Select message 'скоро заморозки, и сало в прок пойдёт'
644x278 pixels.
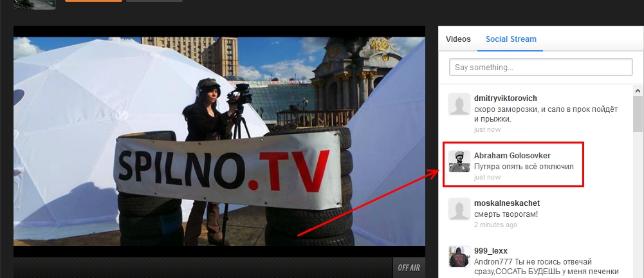tap(546, 109)
